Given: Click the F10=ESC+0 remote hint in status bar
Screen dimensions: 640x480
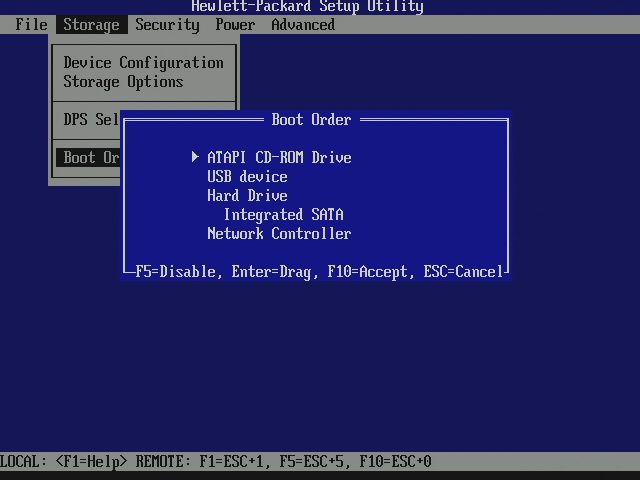Looking at the screenshot, I should [x=395, y=462].
